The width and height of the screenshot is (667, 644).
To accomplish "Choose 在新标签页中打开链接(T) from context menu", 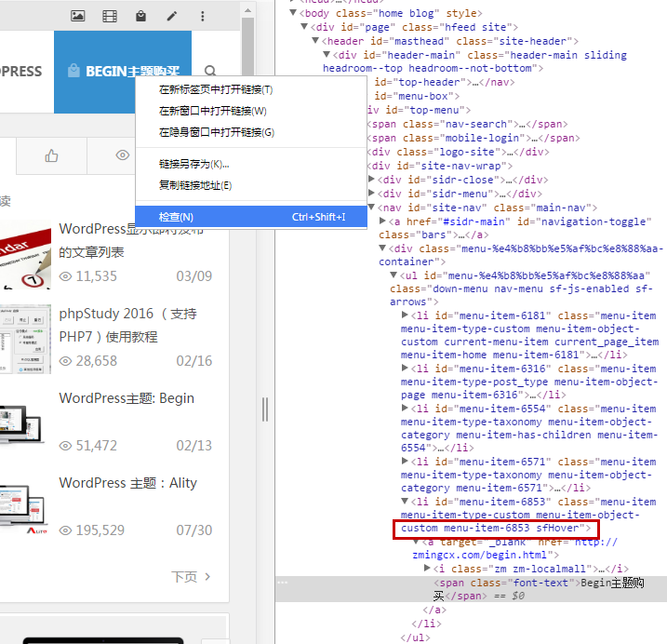I will point(251,89).
